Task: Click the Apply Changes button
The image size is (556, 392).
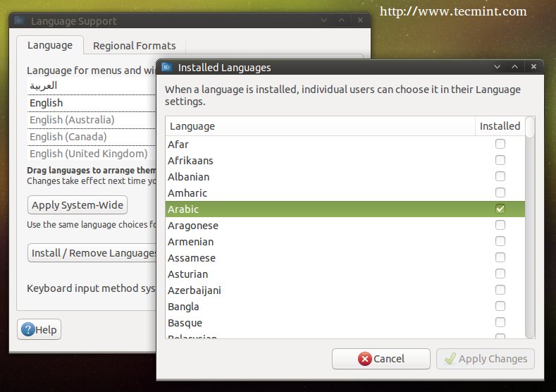Action: point(486,359)
